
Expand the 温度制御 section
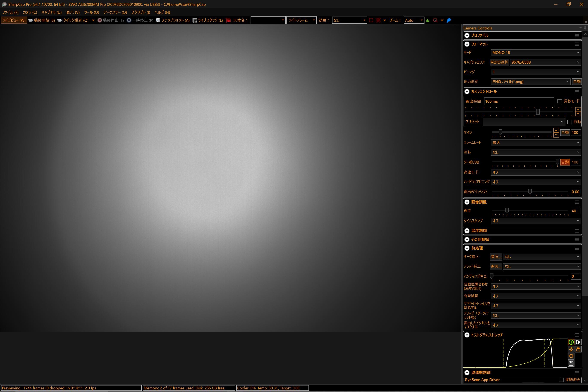467,231
